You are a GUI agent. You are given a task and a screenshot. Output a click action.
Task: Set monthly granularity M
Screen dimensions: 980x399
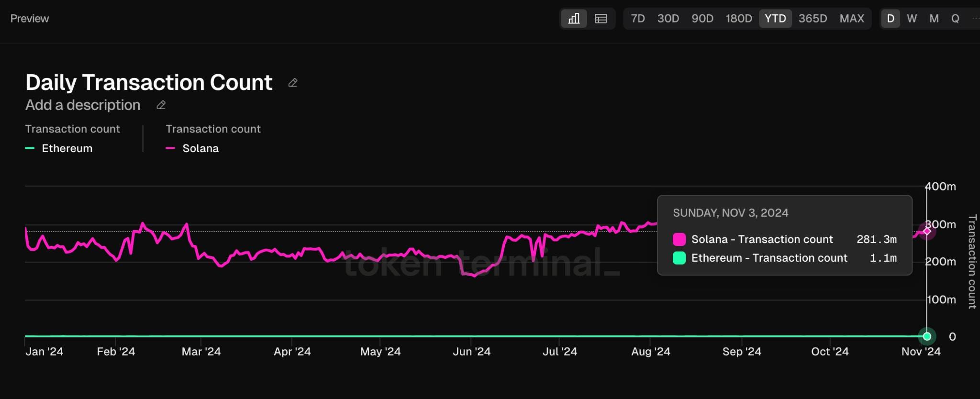coord(934,19)
